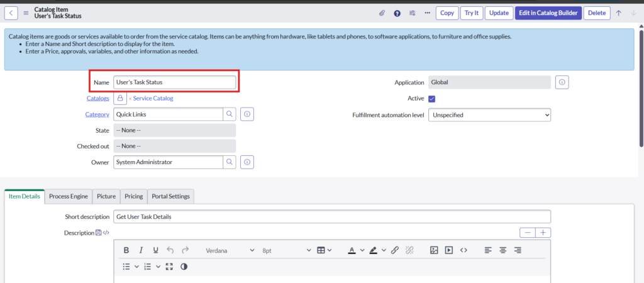Click the Category field search icon
Viewport: 644px width, 283px height.
(230, 114)
